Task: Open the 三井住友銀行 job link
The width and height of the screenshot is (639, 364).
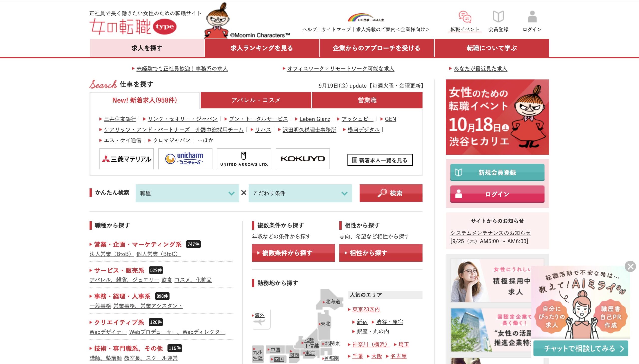Action: (x=120, y=119)
